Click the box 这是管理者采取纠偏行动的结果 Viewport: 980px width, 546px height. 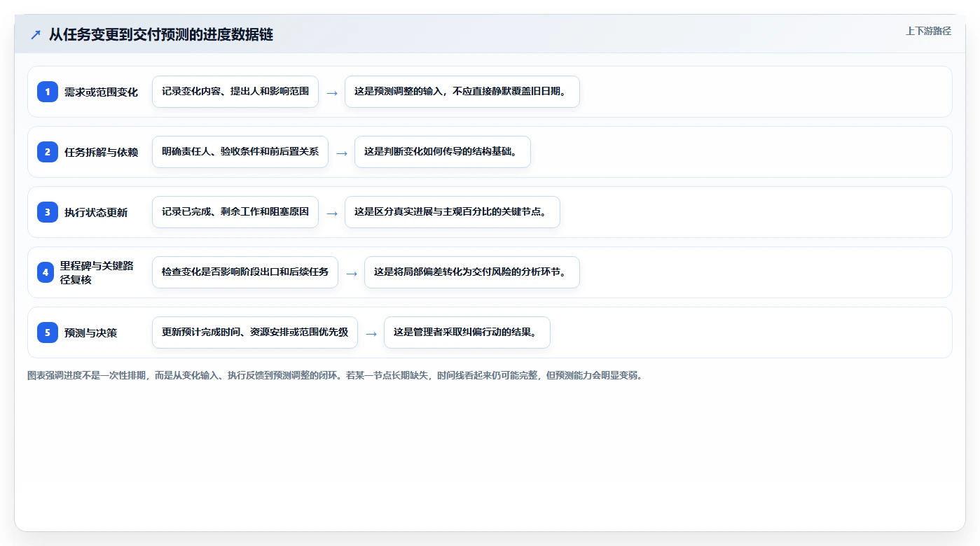(467, 332)
